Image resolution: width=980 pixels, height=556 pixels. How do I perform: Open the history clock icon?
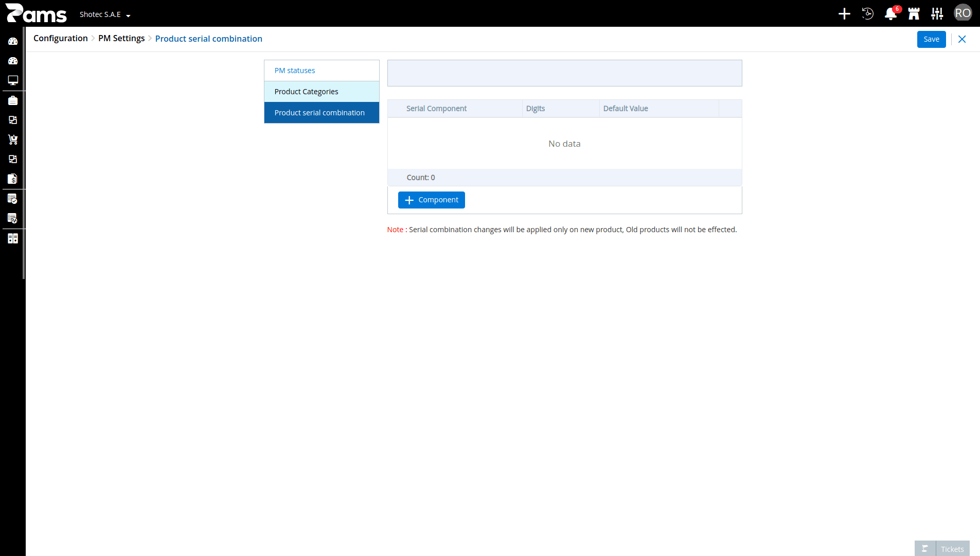click(868, 14)
